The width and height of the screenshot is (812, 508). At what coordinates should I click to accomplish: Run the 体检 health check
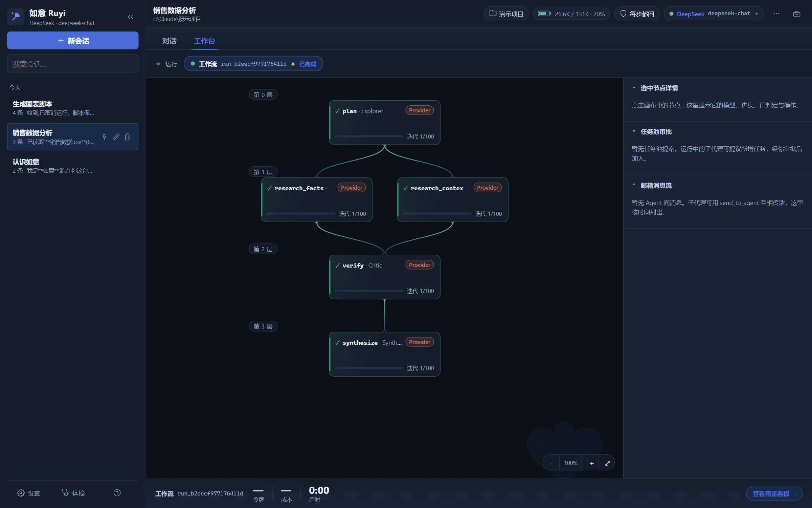pos(73,493)
